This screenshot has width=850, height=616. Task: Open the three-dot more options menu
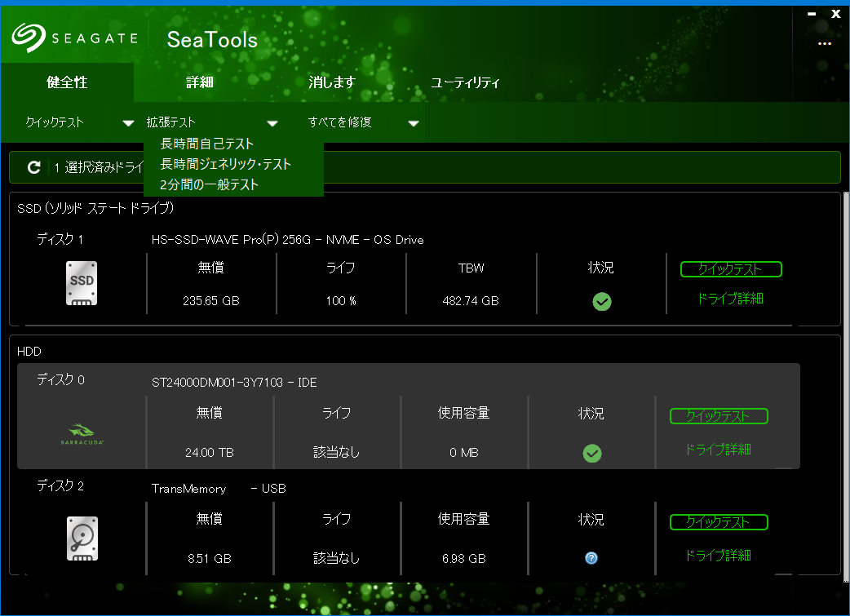click(825, 44)
